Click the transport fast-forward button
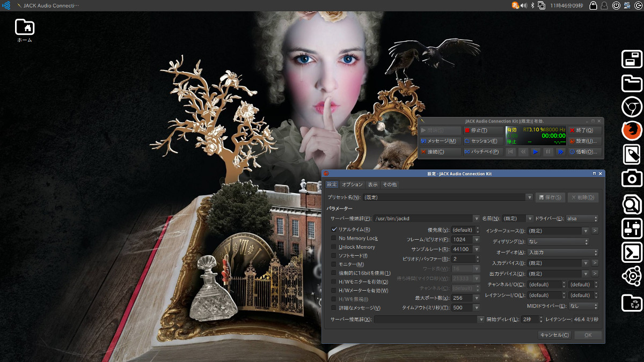 click(560, 152)
